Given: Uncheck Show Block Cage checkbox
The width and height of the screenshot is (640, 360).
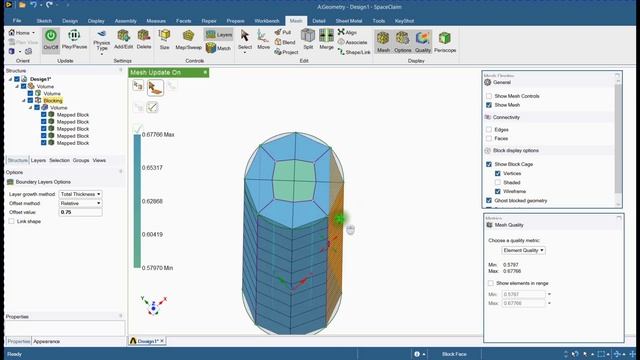Looking at the screenshot, I should [x=489, y=164].
